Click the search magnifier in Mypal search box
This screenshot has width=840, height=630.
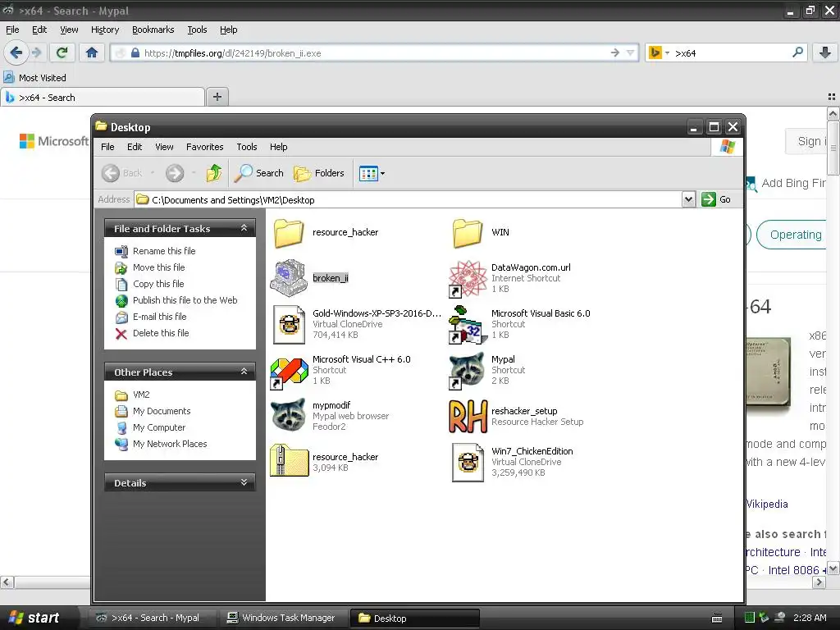797,52
